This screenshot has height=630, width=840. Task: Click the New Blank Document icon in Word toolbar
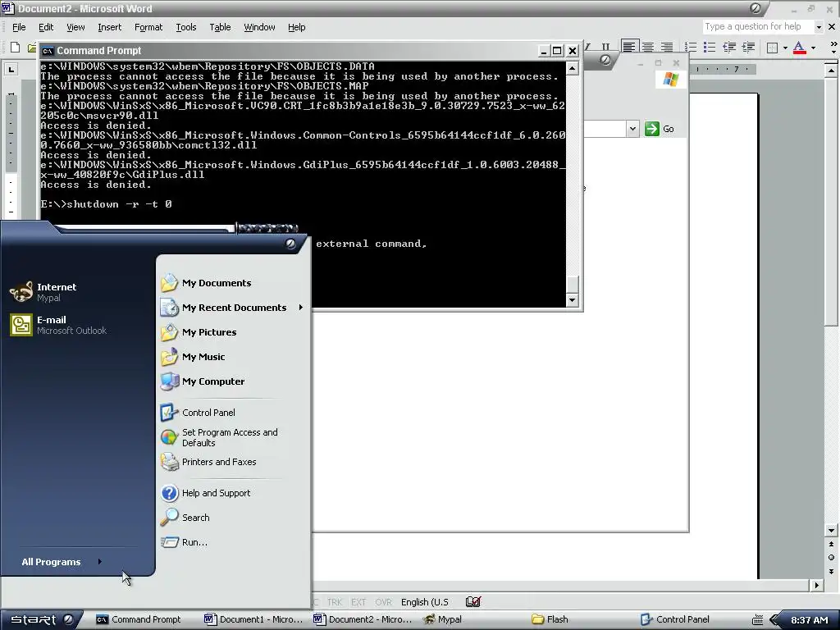[16, 48]
